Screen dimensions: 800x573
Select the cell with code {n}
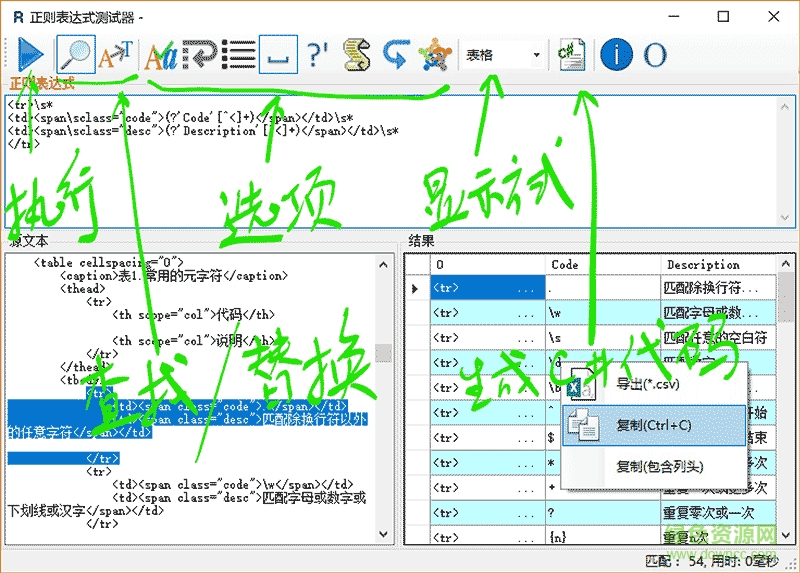click(604, 536)
